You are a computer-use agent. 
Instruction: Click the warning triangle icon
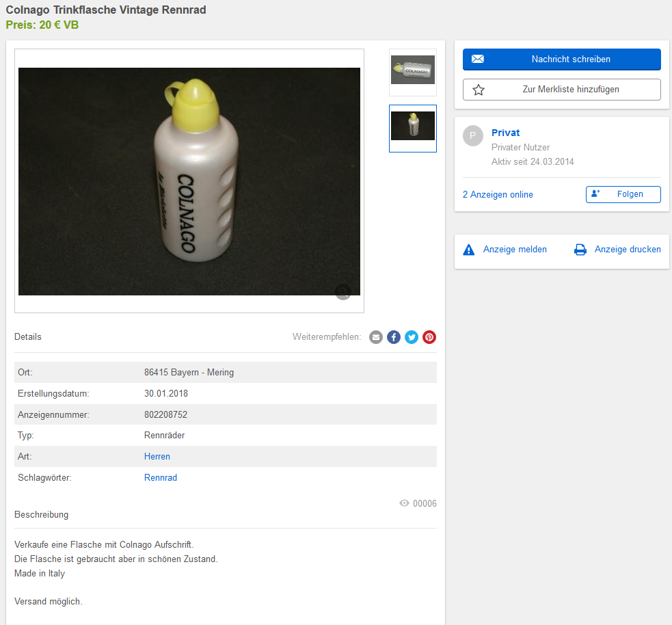[469, 250]
